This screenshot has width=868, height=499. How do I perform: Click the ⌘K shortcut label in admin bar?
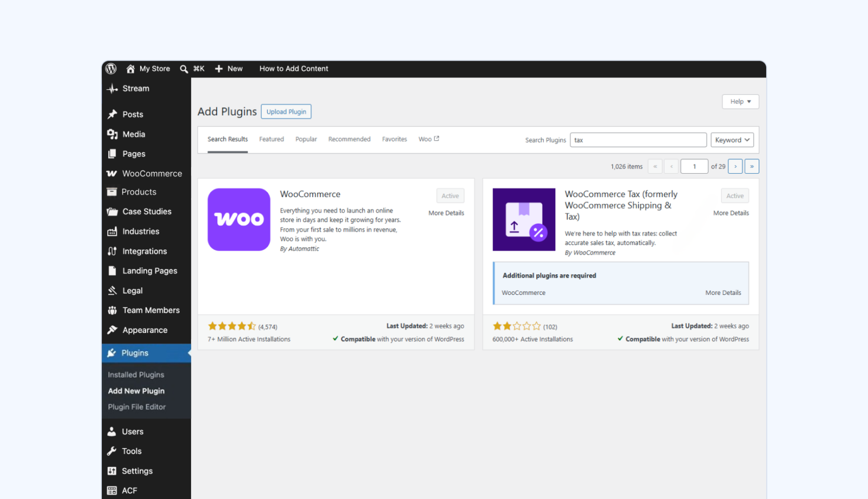point(199,69)
